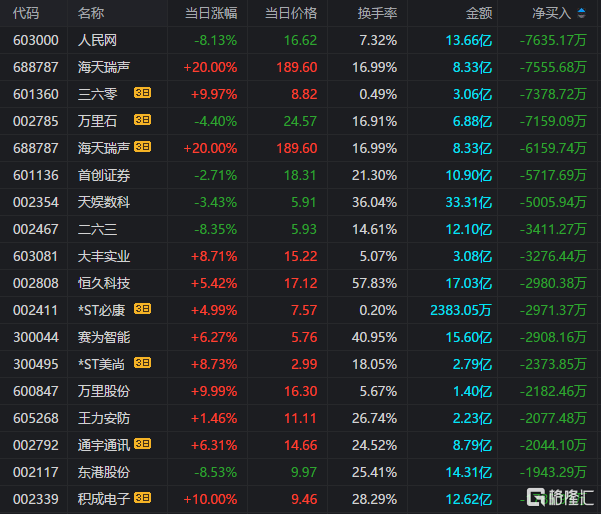The image size is (601, 514).
Task: Open the 积成电子 stock name
Action: [104, 499]
